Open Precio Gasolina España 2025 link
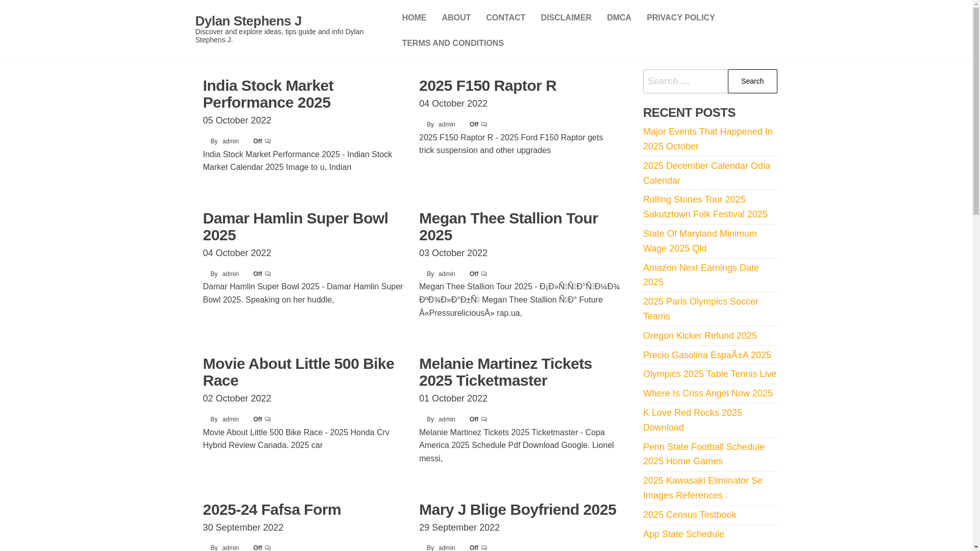Screen dimensions: 980x551 click(x=707, y=355)
